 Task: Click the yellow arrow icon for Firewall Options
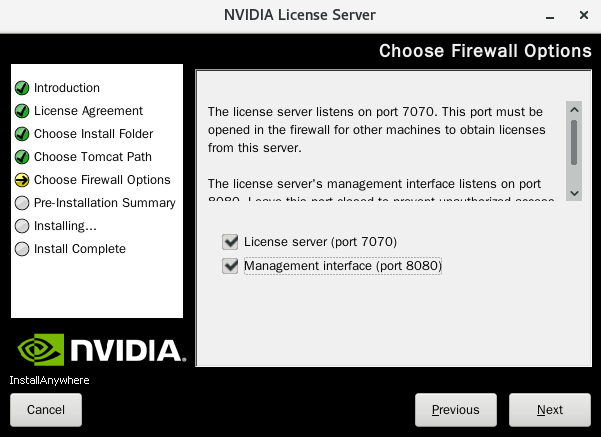22,180
